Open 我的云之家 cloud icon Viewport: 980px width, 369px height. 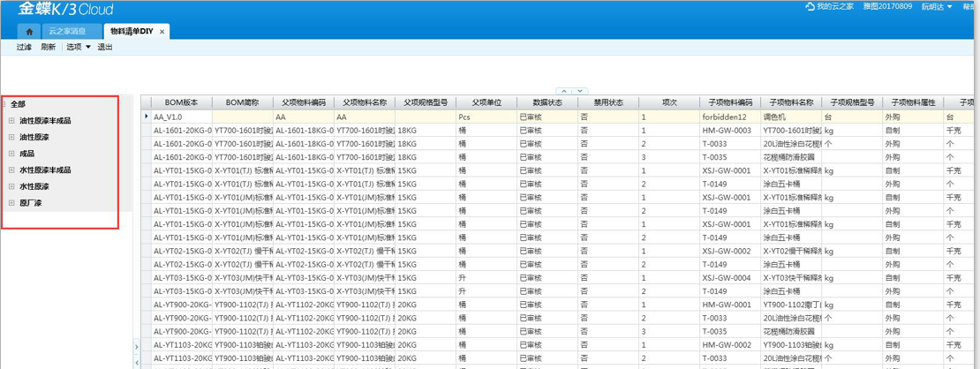810,7
